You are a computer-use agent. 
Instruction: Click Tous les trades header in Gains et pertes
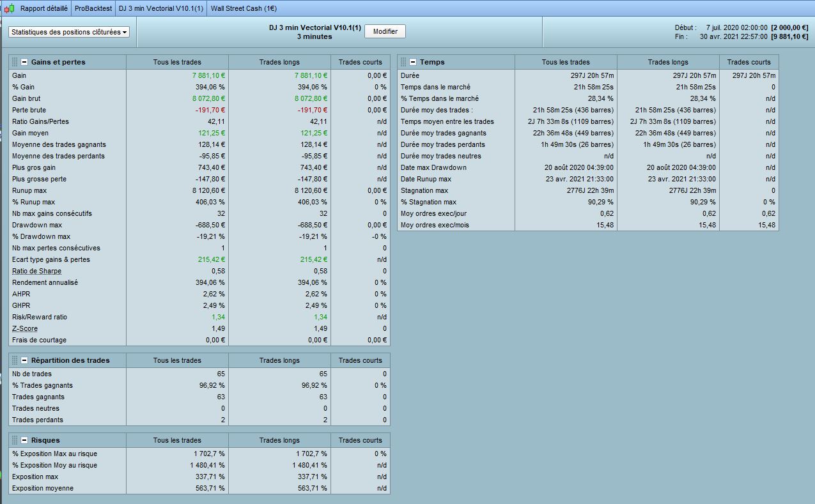click(177, 62)
